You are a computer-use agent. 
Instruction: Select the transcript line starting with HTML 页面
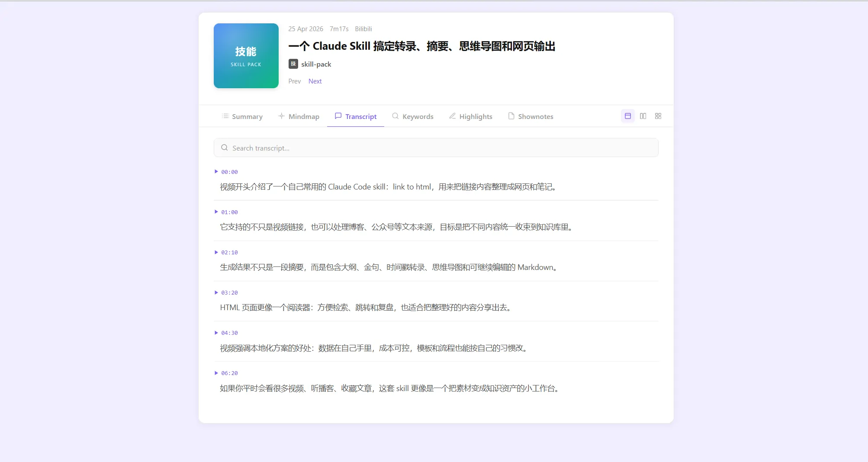tap(366, 308)
